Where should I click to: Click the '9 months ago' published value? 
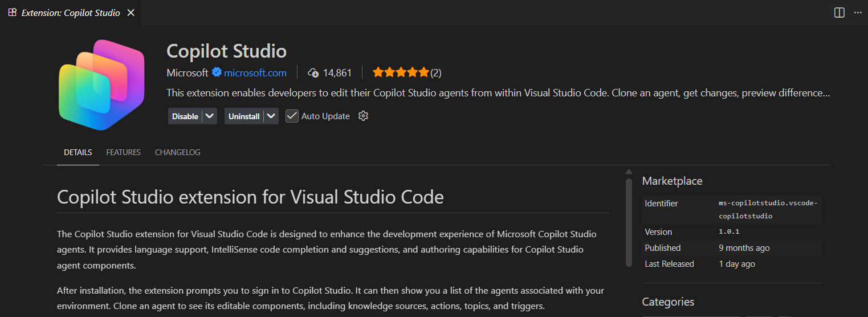[744, 248]
